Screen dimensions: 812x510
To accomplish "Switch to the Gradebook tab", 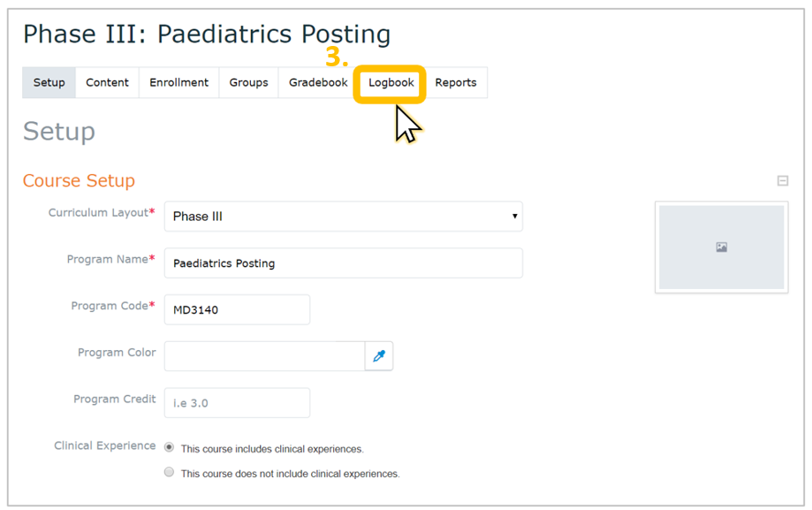I will (318, 82).
